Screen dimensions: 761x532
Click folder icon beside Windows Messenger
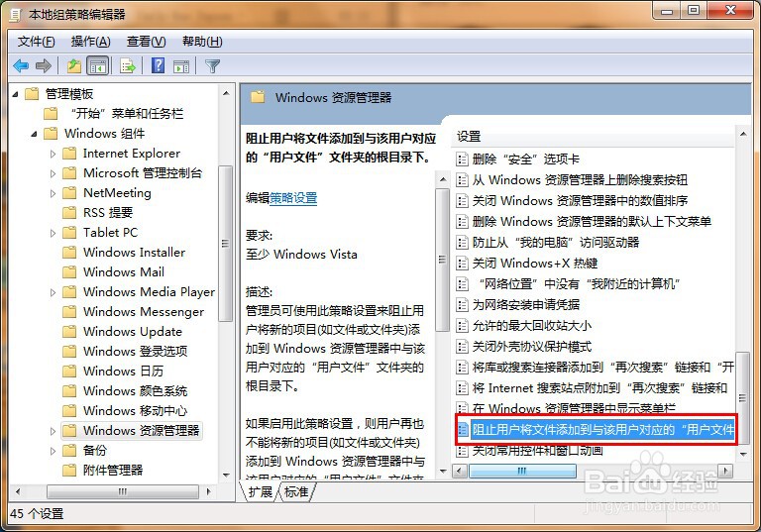(69, 312)
